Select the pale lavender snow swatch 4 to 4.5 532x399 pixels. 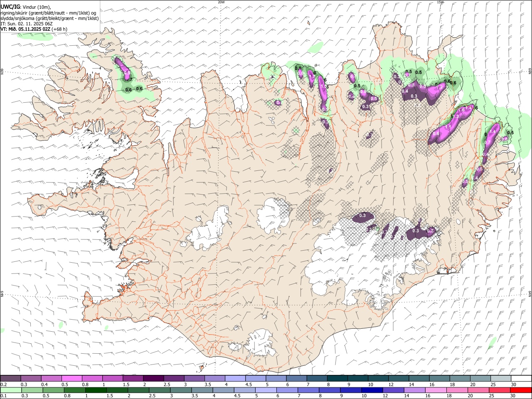[236, 378]
